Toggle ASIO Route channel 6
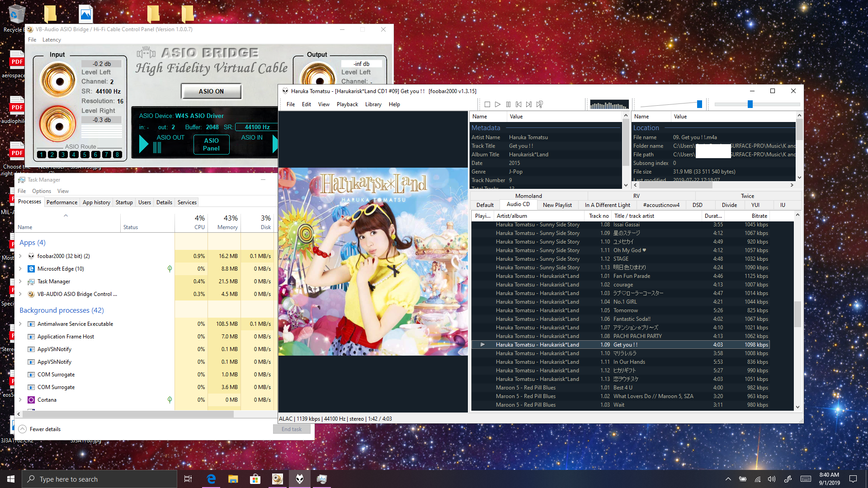 point(96,155)
